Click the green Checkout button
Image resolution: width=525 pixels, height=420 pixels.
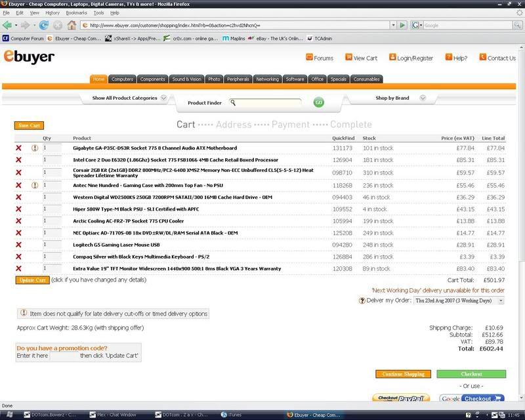pos(471,374)
